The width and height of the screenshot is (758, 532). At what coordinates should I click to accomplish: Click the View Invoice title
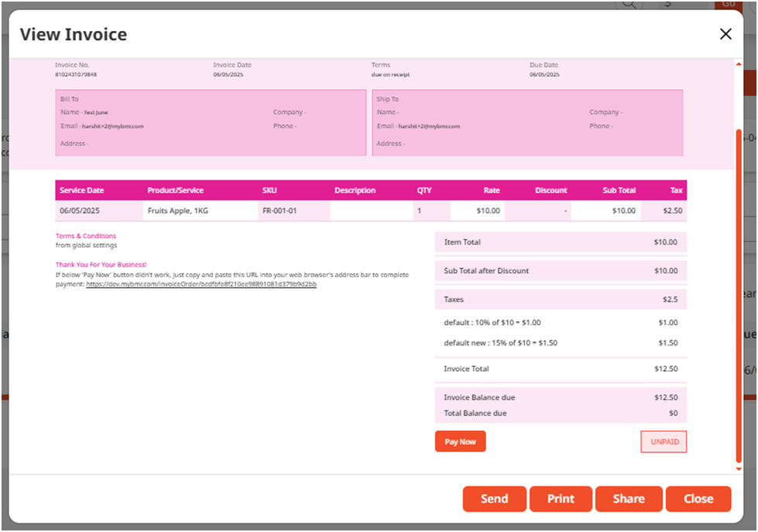(x=74, y=34)
